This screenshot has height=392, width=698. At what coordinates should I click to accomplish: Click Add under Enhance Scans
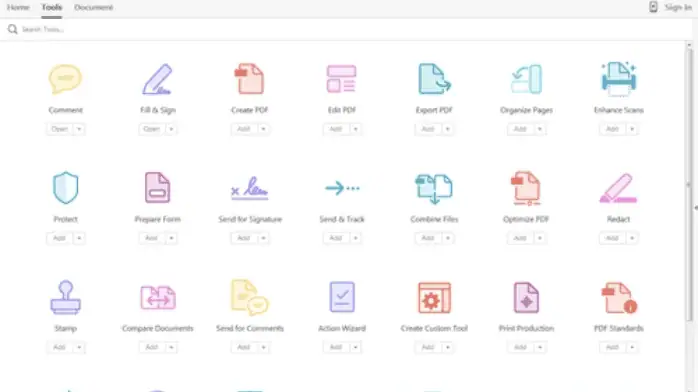tap(613, 129)
